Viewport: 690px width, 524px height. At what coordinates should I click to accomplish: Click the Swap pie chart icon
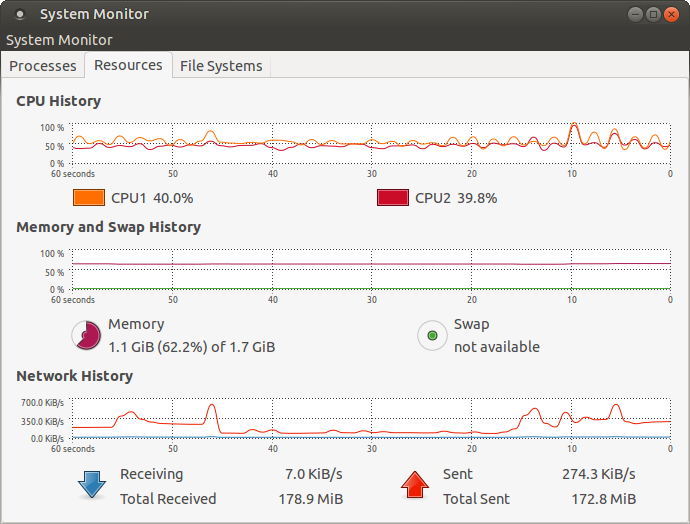coord(432,336)
